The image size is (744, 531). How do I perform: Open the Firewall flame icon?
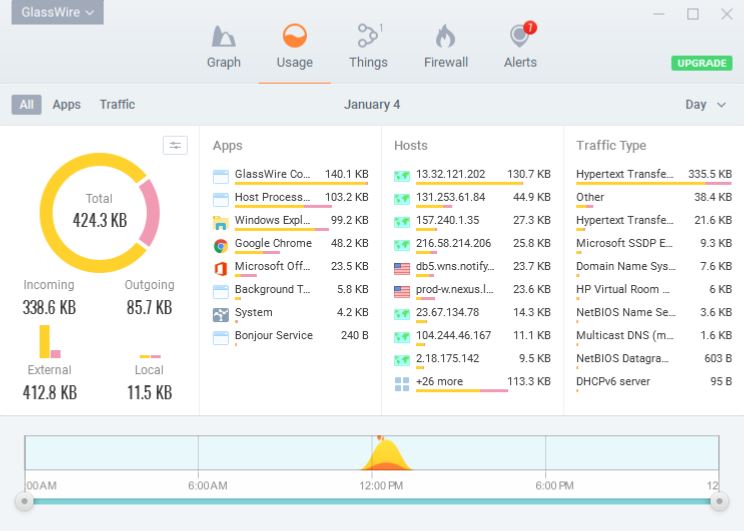coord(446,36)
